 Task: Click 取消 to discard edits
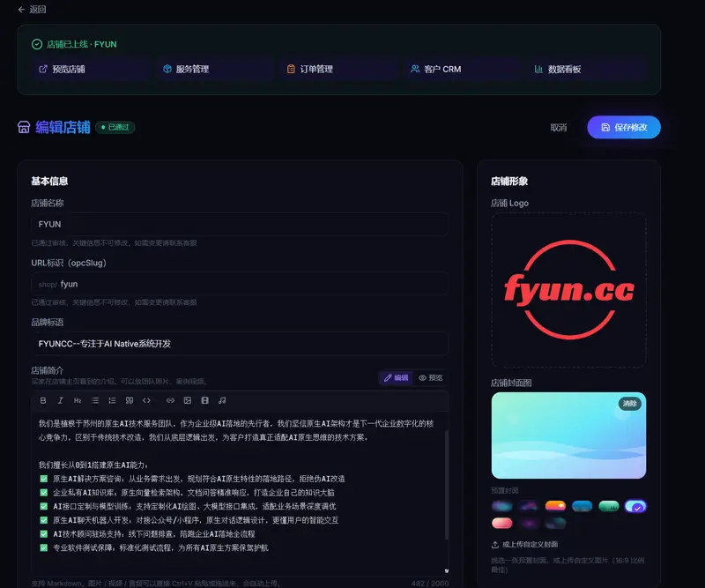tap(559, 128)
